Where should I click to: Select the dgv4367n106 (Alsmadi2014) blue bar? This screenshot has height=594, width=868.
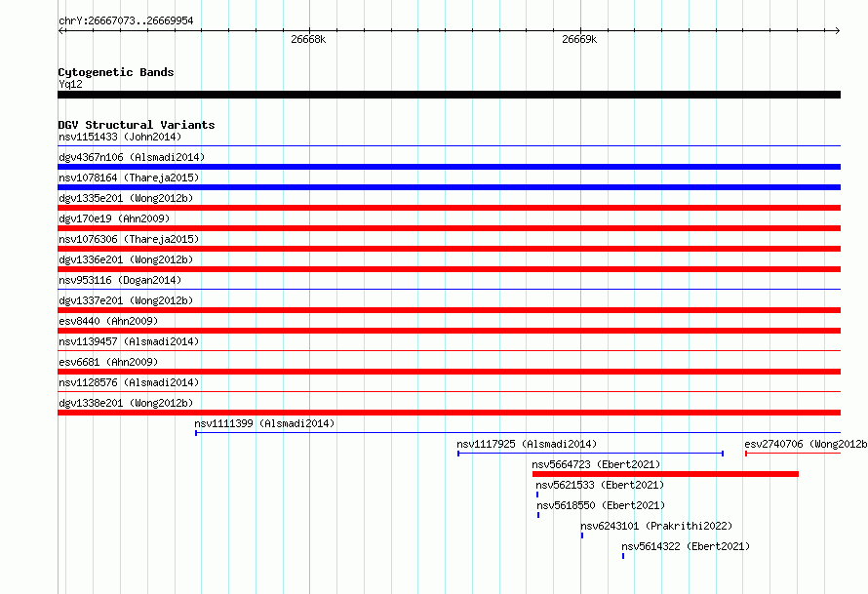coord(449,167)
